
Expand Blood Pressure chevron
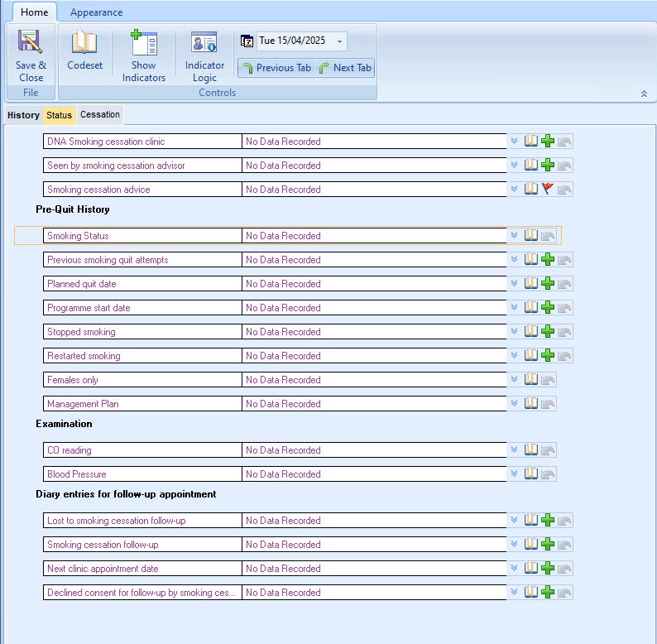(x=514, y=473)
